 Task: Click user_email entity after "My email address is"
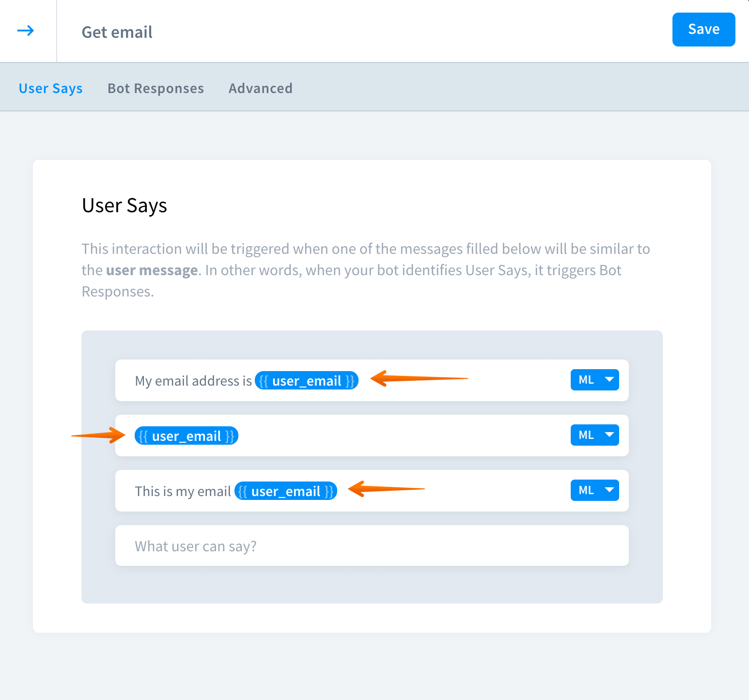coord(306,381)
